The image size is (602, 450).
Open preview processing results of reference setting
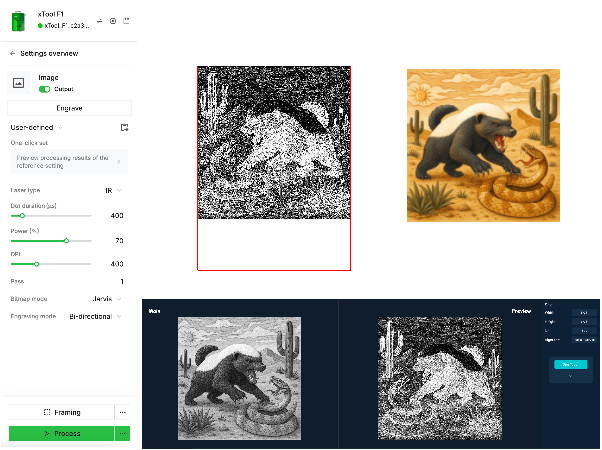pos(69,160)
